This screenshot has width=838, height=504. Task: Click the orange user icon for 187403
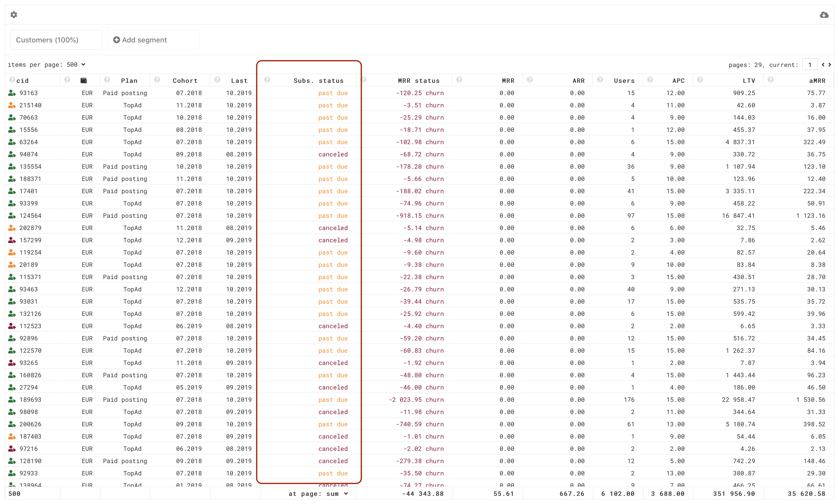pyautogui.click(x=12, y=436)
